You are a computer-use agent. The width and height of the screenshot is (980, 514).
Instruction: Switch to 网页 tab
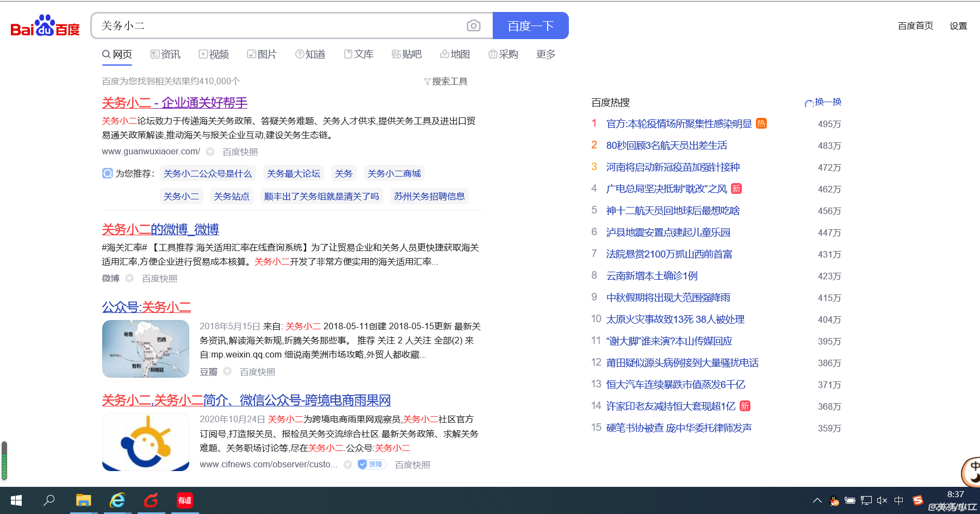click(x=117, y=54)
